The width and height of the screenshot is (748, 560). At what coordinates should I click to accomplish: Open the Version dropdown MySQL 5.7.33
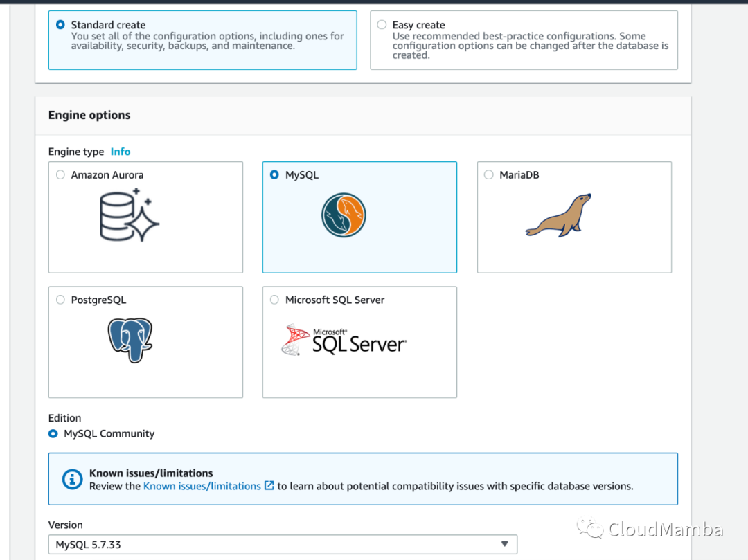pos(283,544)
